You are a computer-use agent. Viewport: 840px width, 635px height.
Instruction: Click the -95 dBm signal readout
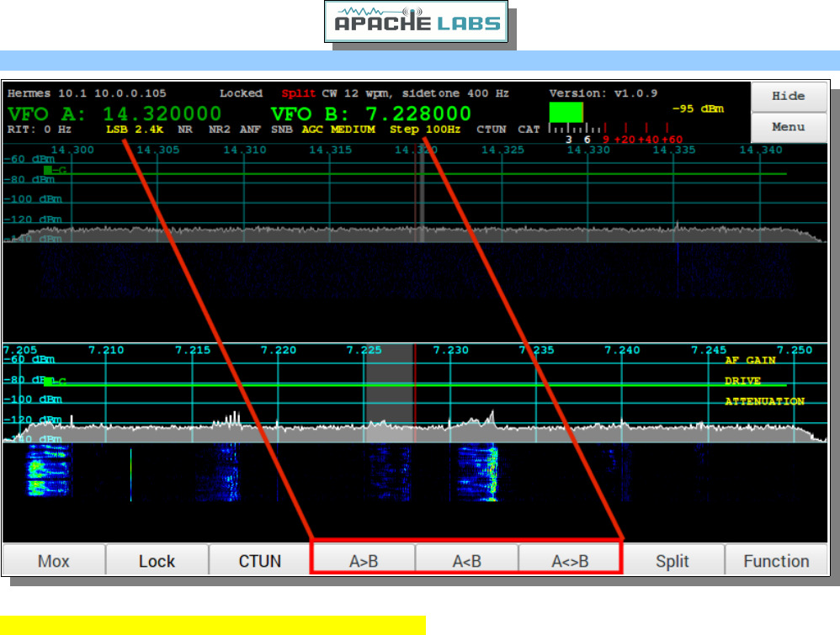pyautogui.click(x=698, y=108)
